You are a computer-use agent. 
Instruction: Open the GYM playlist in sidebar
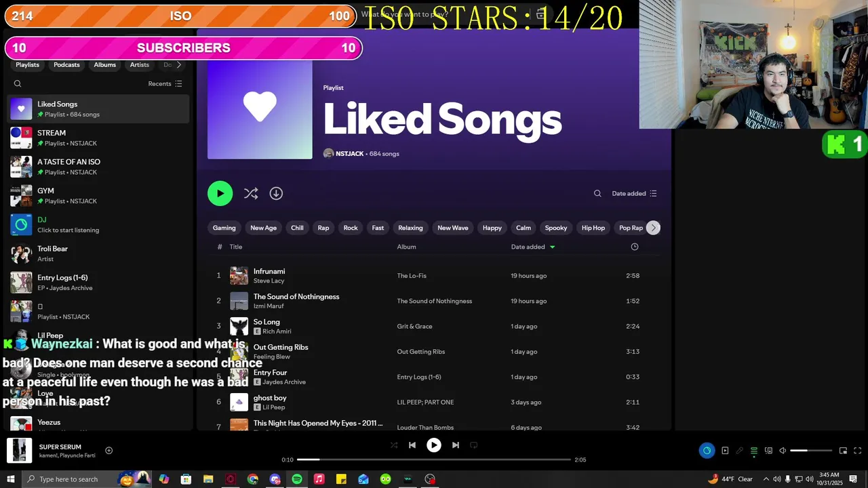click(x=98, y=196)
